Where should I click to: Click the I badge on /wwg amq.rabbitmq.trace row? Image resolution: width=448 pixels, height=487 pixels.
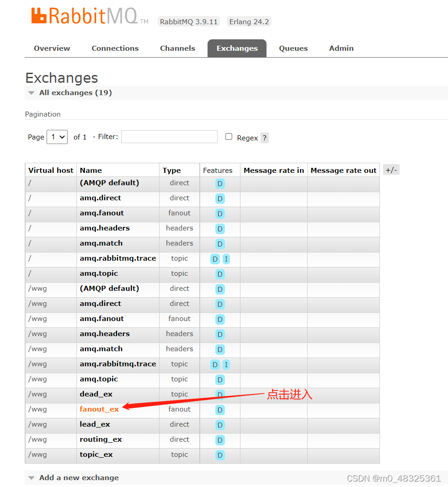tap(226, 364)
